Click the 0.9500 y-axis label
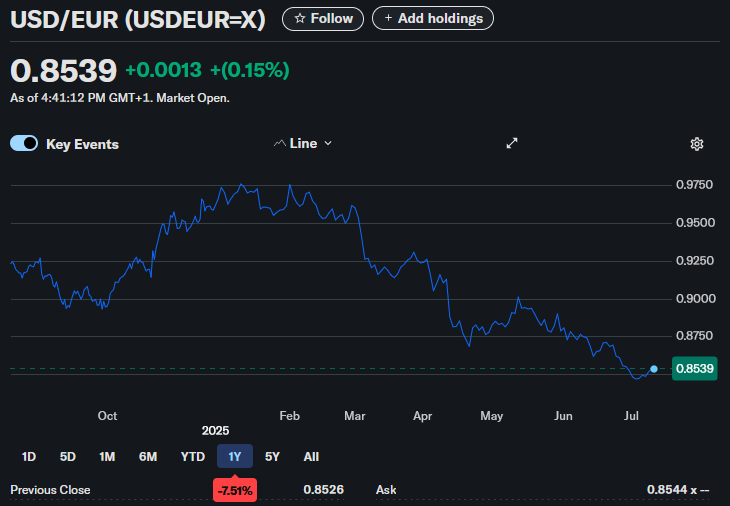Image resolution: width=730 pixels, height=506 pixels. pos(695,223)
